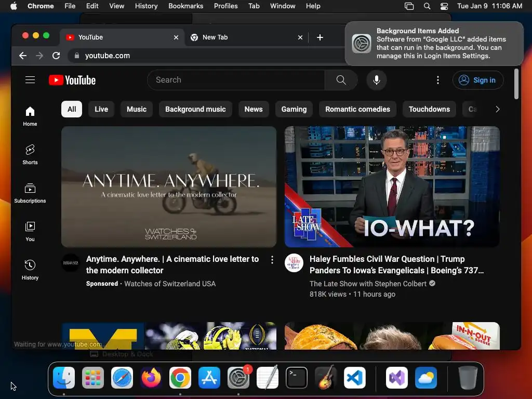The image size is (532, 399).
Task: Open a new tab with plus button
Action: (x=320, y=37)
